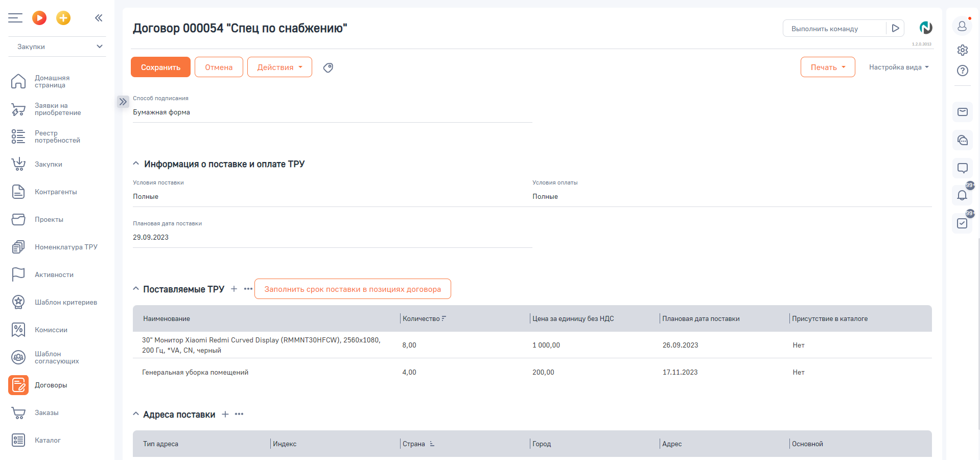Open the Печать dropdown
The image size is (980, 460).
pyautogui.click(x=828, y=67)
